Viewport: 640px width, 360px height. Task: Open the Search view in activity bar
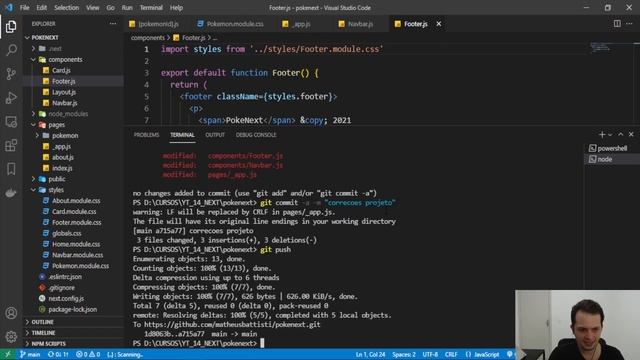11,50
